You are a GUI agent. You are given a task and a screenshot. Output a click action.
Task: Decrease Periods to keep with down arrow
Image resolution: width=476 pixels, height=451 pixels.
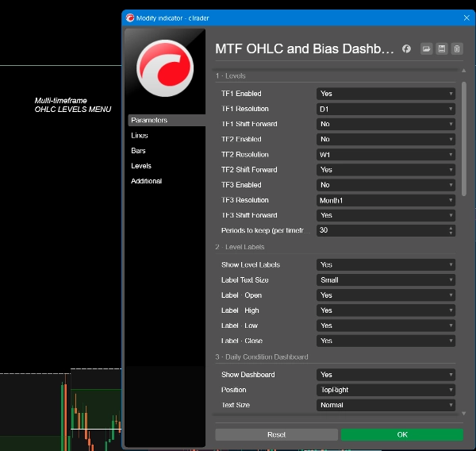point(451,233)
